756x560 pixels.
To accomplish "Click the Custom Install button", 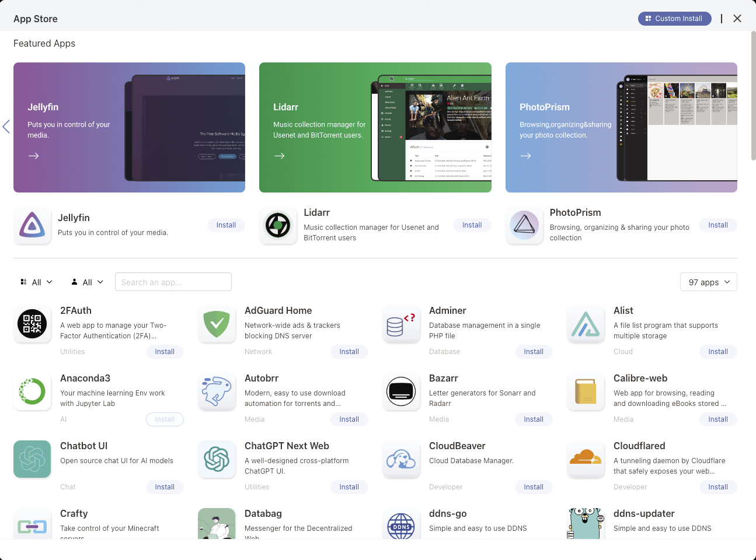I will pos(675,19).
